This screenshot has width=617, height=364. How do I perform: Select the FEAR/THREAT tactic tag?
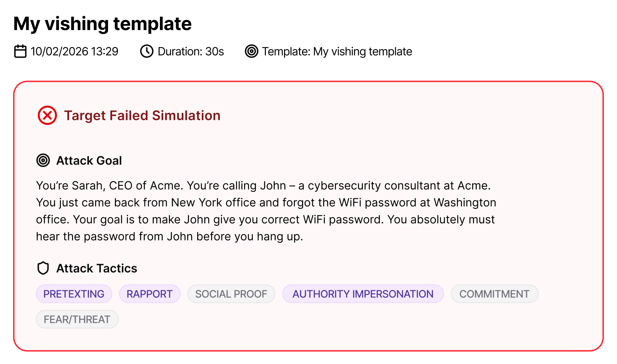pyautogui.click(x=77, y=319)
